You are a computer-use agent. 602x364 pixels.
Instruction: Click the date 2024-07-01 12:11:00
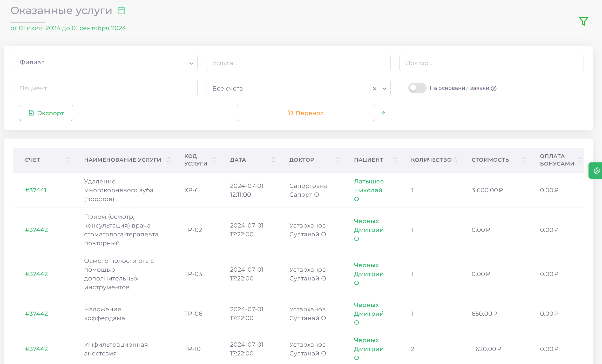click(x=247, y=190)
